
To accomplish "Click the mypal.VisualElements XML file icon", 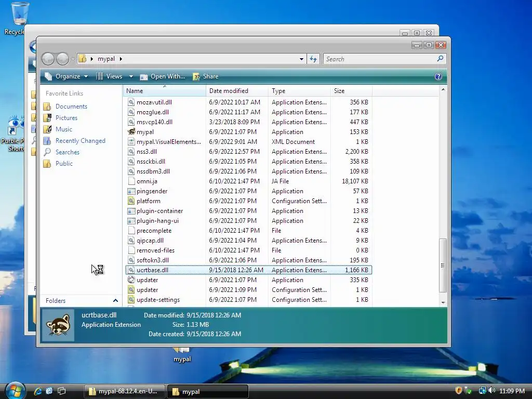I will [x=131, y=141].
